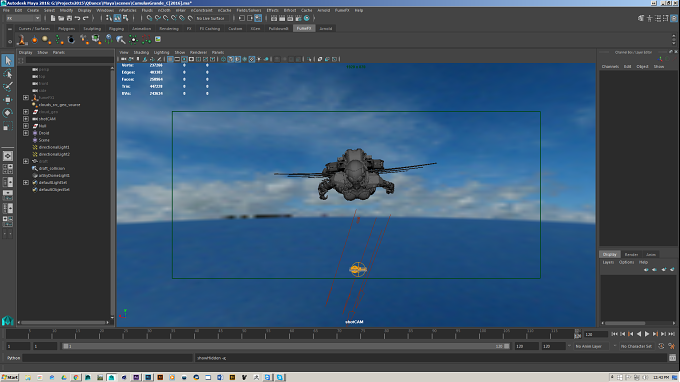Click the time slider current frame marker
Screen dimensions: 680x382
577,334
